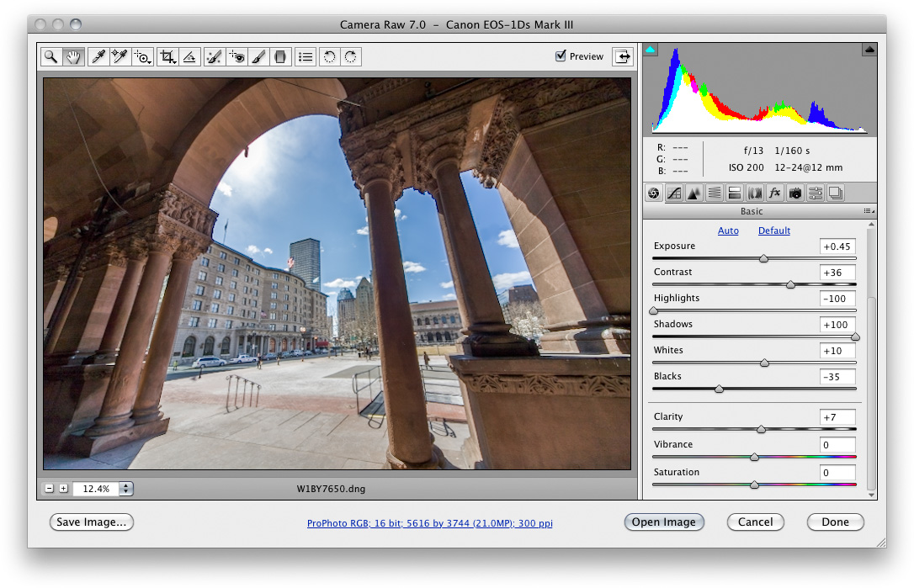Open the Lens Corrections panel tab

click(754, 193)
